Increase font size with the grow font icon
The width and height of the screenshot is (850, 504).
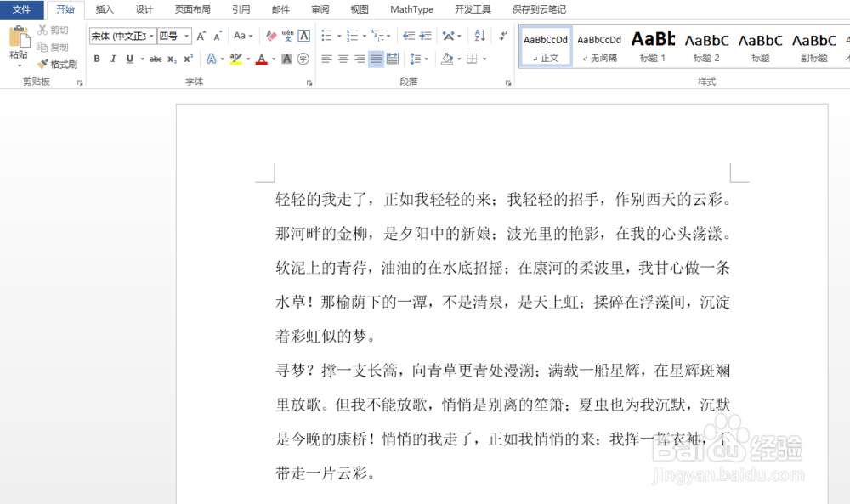(x=201, y=37)
